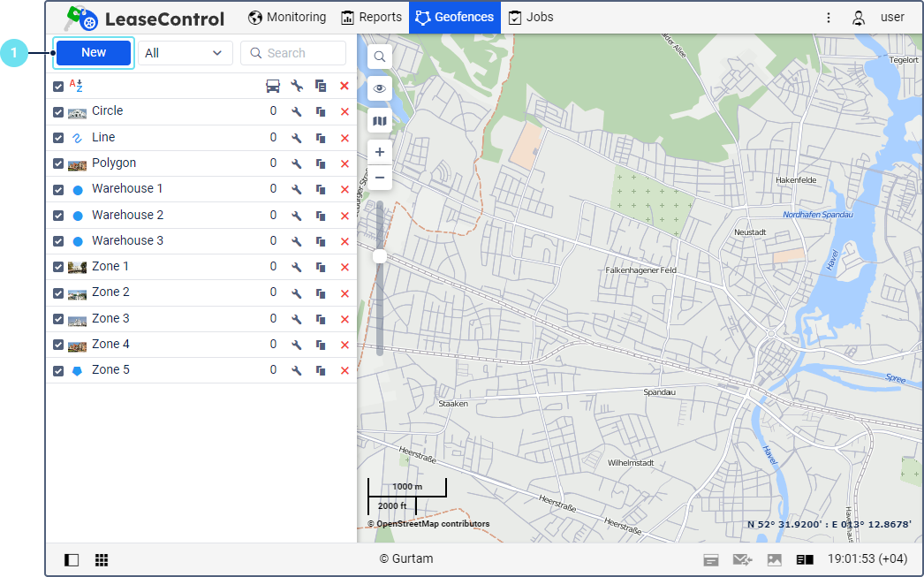The image size is (924, 577).
Task: Open the OpenStreetMap contributors link
Action: click(x=433, y=523)
